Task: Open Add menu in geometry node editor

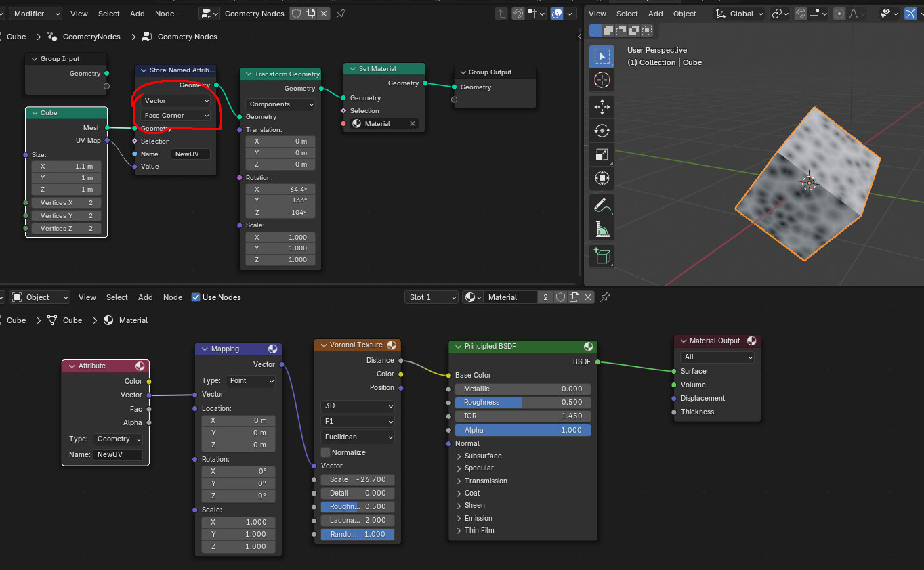Action: (138, 14)
